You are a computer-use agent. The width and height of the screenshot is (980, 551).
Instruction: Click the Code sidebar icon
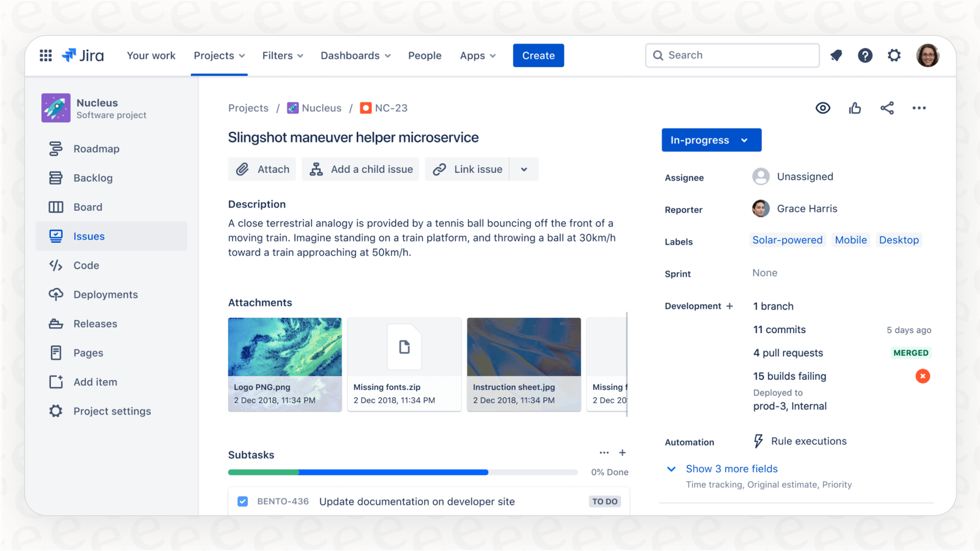55,265
